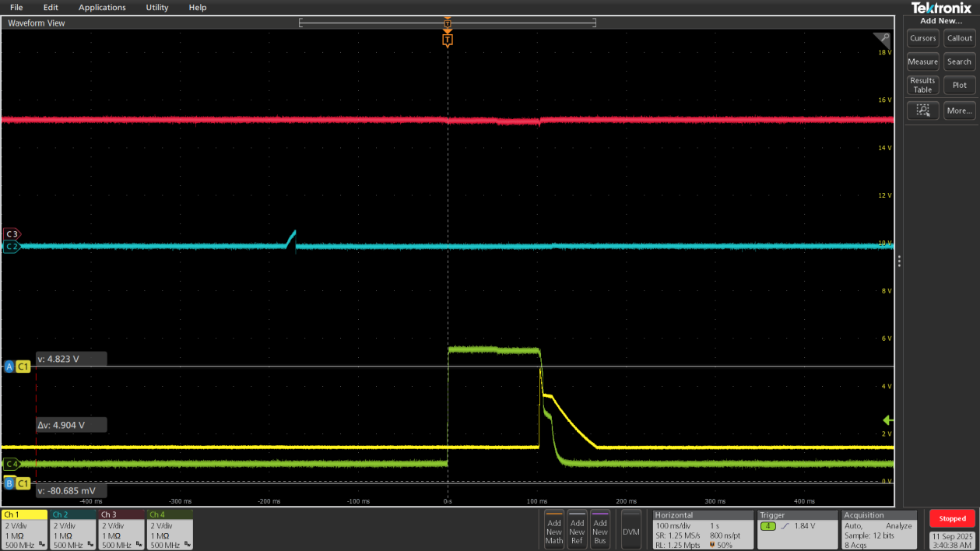Open the Trigger settings badge
This screenshot has height=551, width=980.
point(798,530)
